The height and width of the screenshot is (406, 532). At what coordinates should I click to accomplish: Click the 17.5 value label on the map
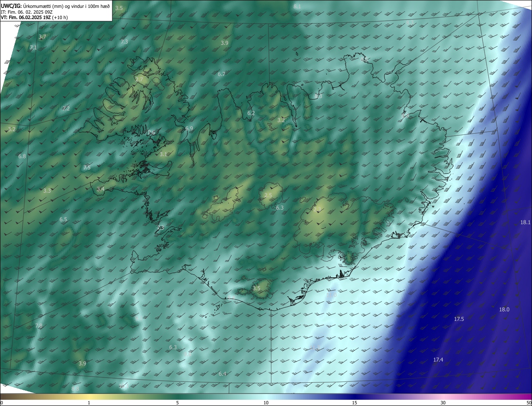(459, 319)
